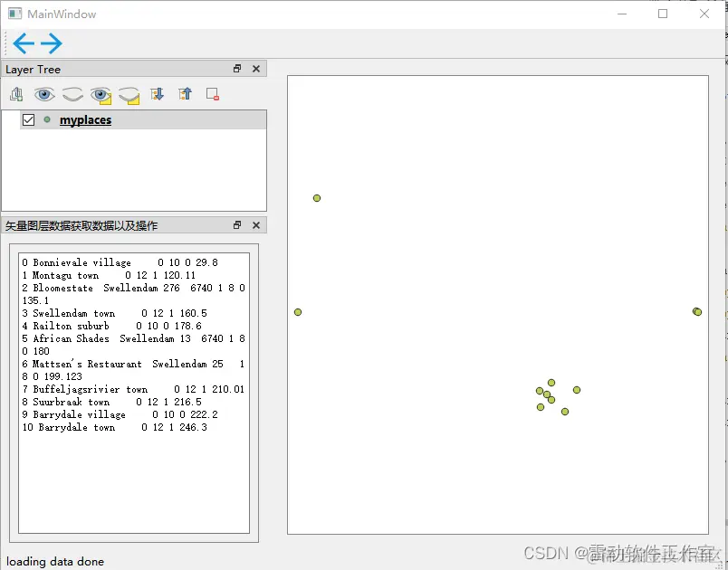This screenshot has width=728, height=570.
Task: Click the row '5 African Shades'
Action: click(134, 345)
